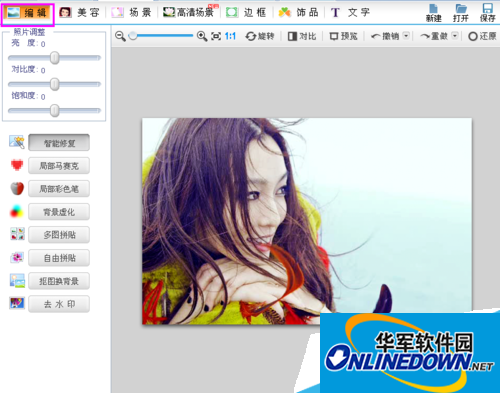Open the 文字 (Text) tab
The image size is (500, 393).
[x=350, y=13]
